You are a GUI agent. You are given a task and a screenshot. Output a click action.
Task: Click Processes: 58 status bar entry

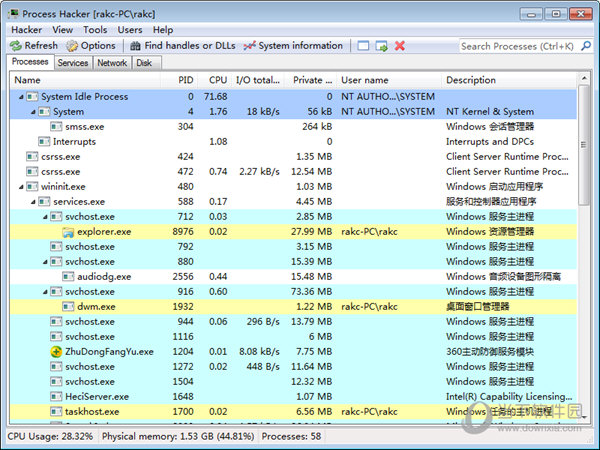tap(292, 436)
